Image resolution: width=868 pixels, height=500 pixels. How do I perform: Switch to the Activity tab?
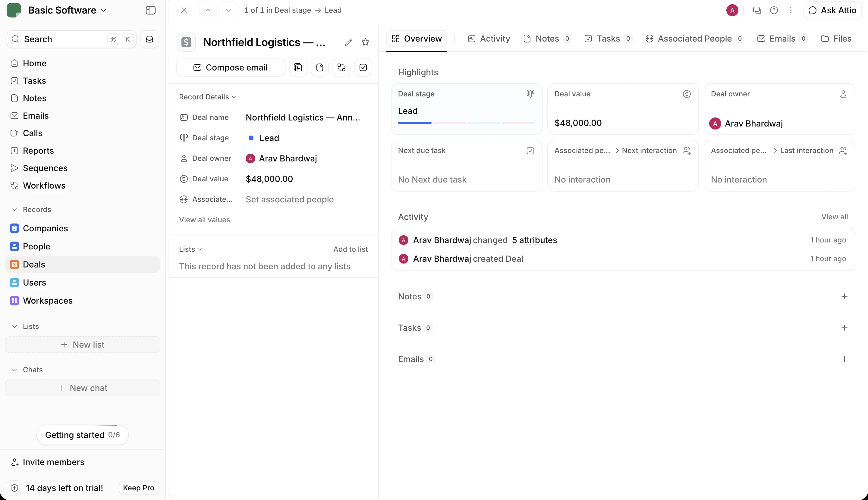(x=489, y=39)
